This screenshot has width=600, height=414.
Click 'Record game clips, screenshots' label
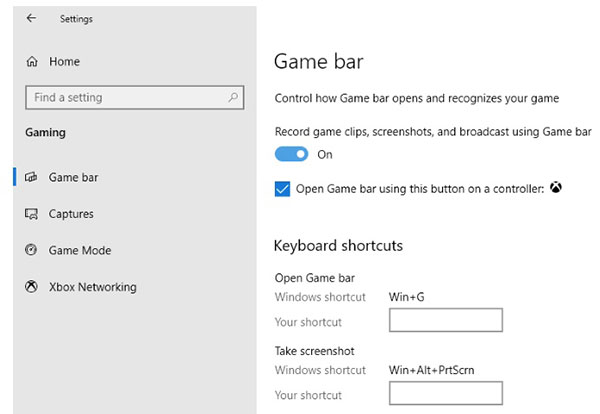click(x=433, y=132)
